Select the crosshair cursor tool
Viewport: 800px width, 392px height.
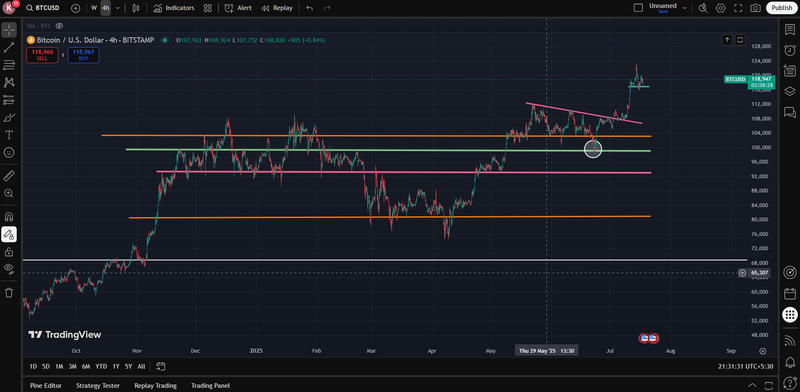(9, 30)
